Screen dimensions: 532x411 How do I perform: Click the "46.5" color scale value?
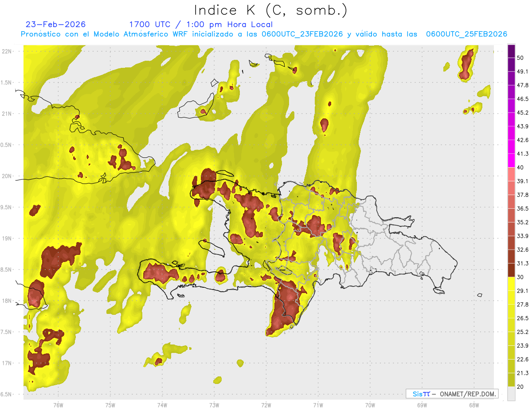click(x=522, y=99)
